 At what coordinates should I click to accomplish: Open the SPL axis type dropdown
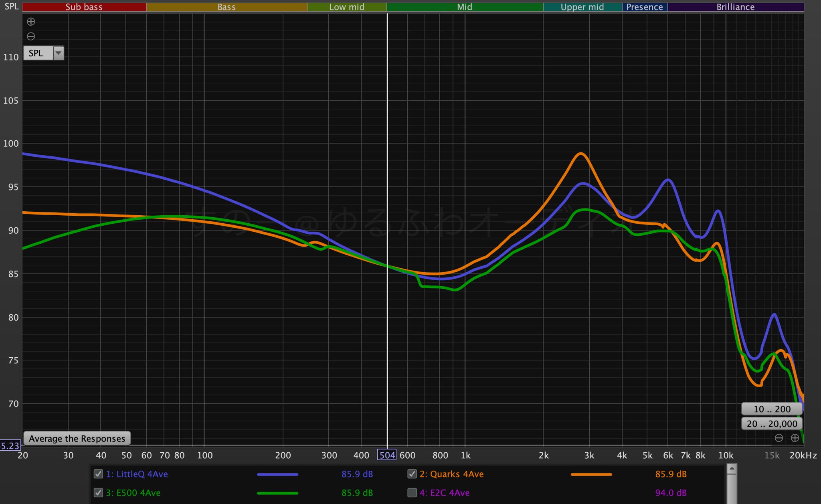pyautogui.click(x=44, y=53)
